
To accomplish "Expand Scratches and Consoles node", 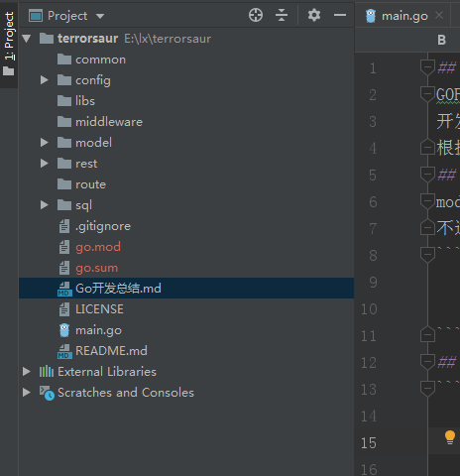I will (27, 393).
